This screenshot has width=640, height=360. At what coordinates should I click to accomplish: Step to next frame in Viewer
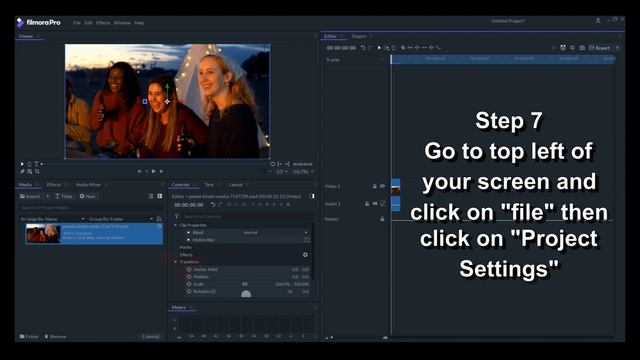[x=162, y=171]
